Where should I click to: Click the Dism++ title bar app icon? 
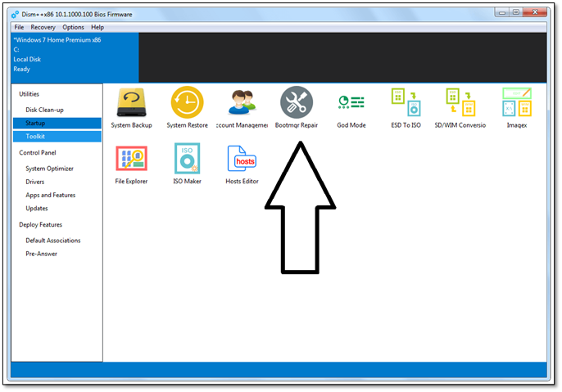[x=15, y=15]
